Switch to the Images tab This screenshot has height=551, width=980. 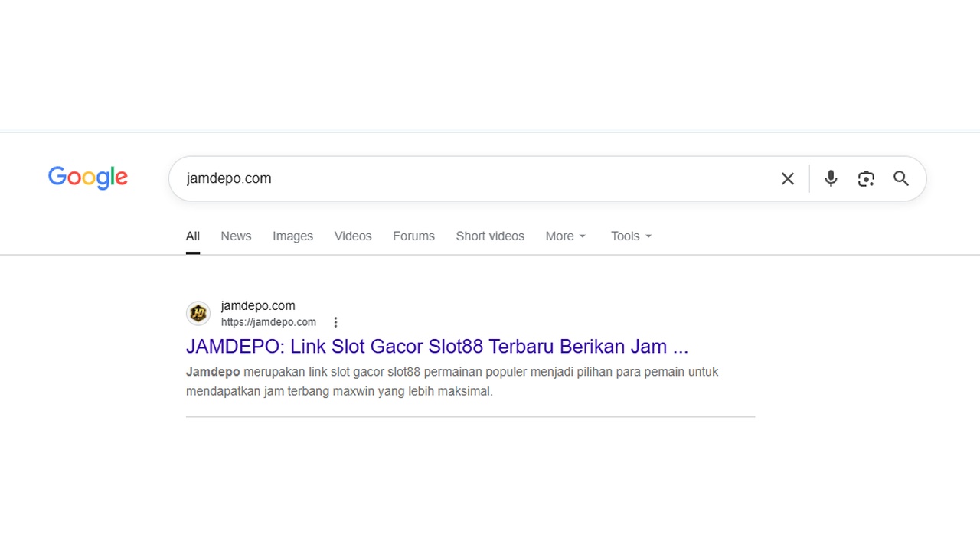(x=292, y=236)
